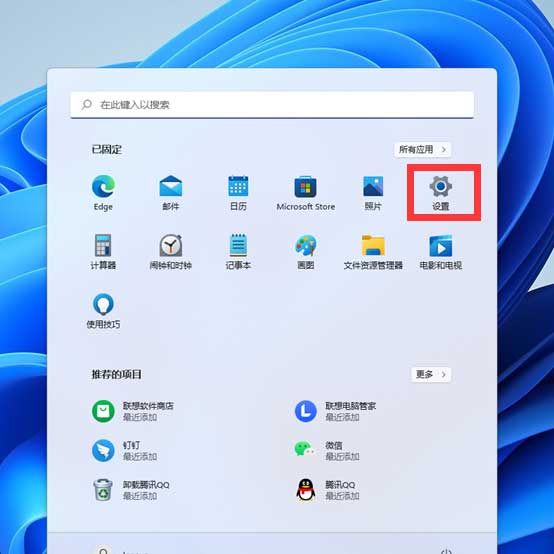This screenshot has width=554, height=554.
Task: Open recommended 联想软件商店 item
Action: 133,411
